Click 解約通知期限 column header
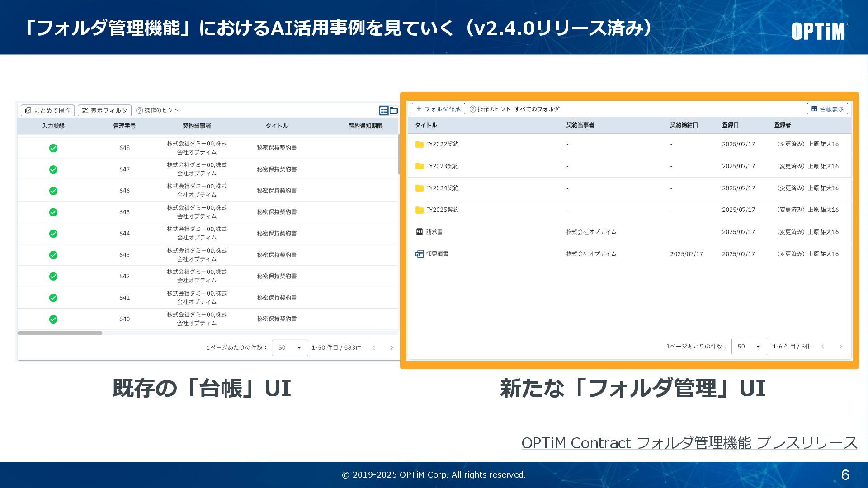 [x=366, y=126]
